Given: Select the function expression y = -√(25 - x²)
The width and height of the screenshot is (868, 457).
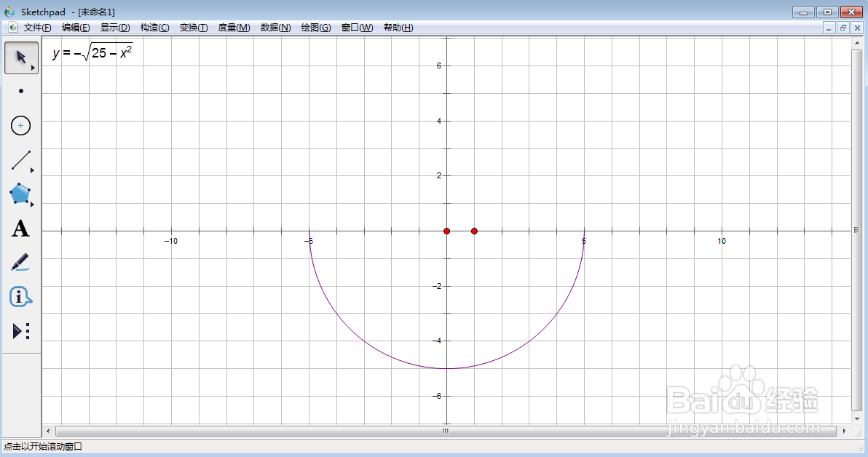Looking at the screenshot, I should [92, 52].
